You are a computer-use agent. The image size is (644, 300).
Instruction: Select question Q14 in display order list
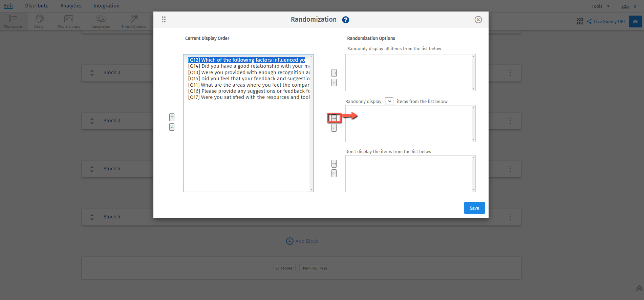point(249,66)
